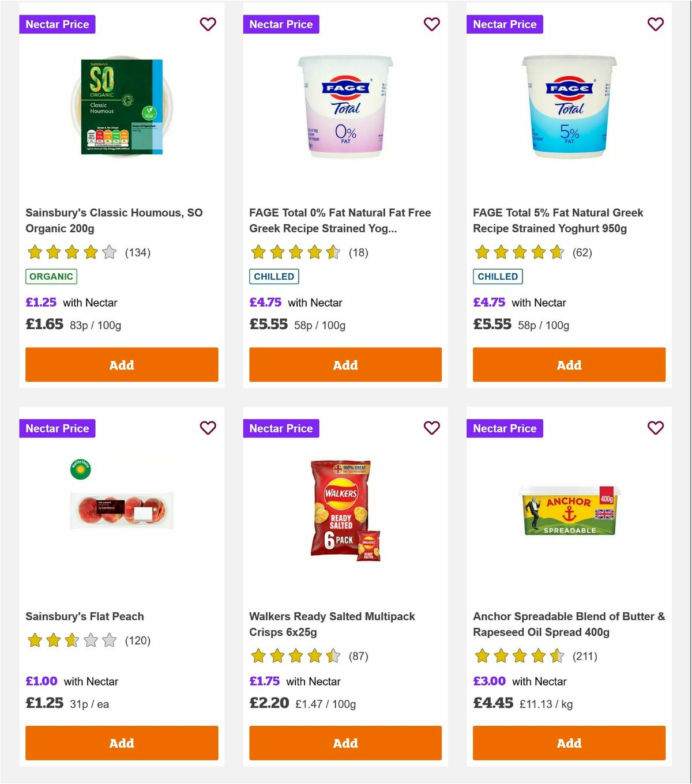The width and height of the screenshot is (692, 784).
Task: Favourite the FAGE Total 0% Fat yoghurt
Action: click(431, 24)
